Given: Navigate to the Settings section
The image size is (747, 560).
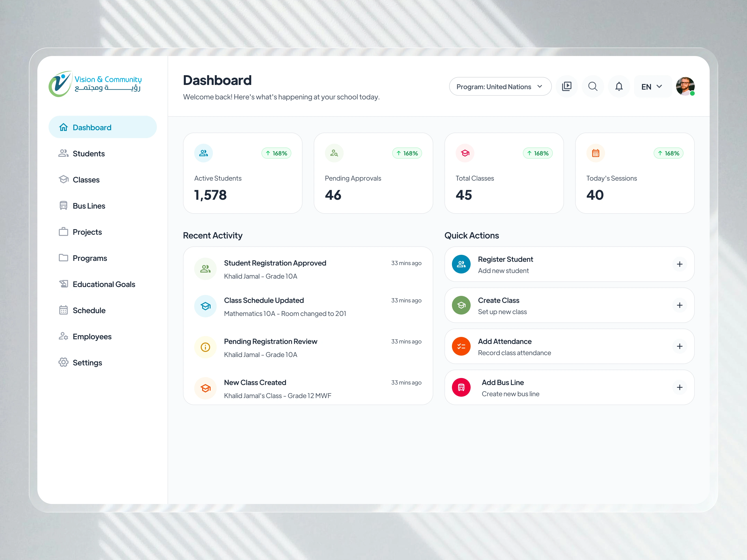Looking at the screenshot, I should (x=87, y=362).
